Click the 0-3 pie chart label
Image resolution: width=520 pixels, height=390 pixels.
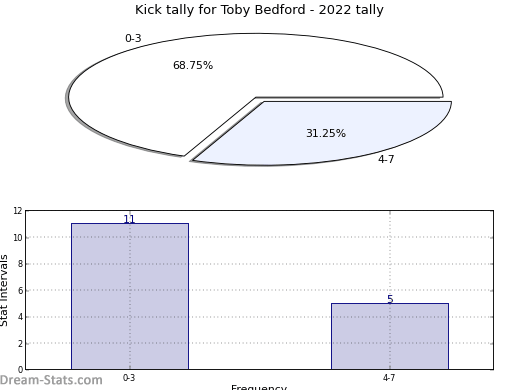pyautogui.click(x=133, y=38)
